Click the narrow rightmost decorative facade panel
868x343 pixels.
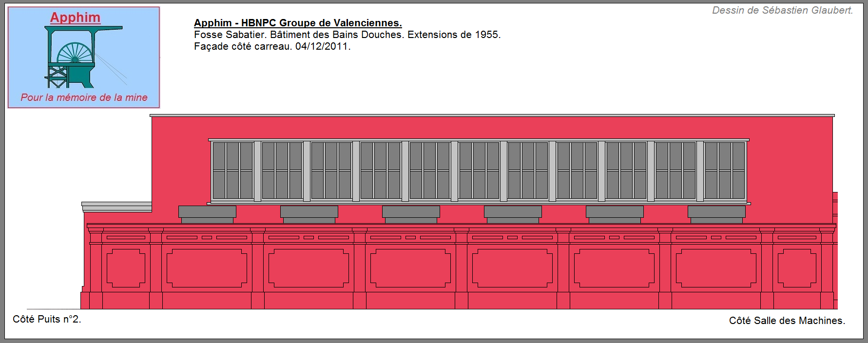pyautogui.click(x=797, y=268)
